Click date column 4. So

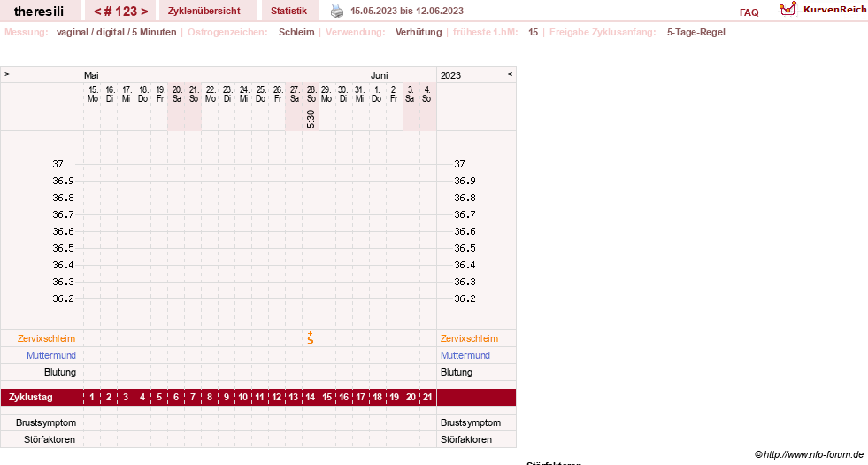pos(426,94)
